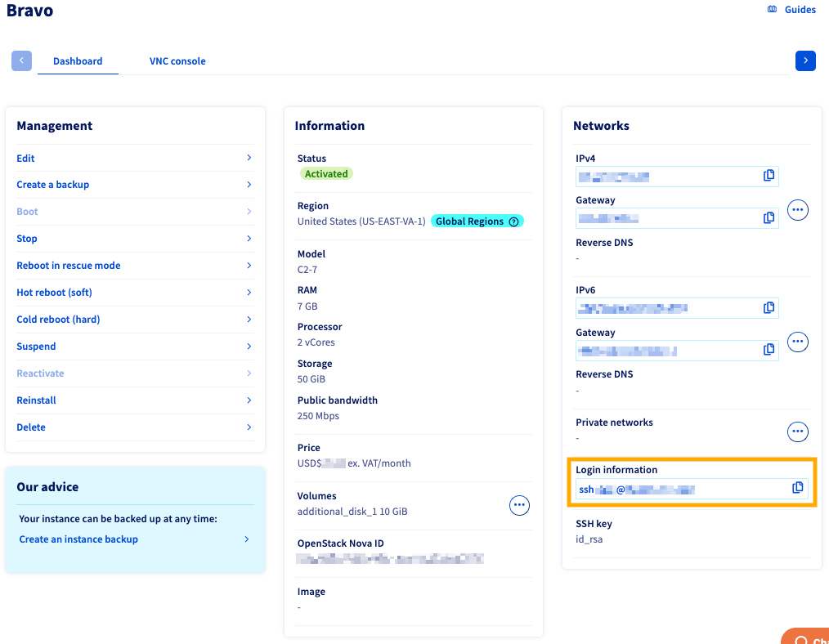The image size is (829, 644).
Task: Open the IPv4 options ellipsis menu
Action: 798,210
